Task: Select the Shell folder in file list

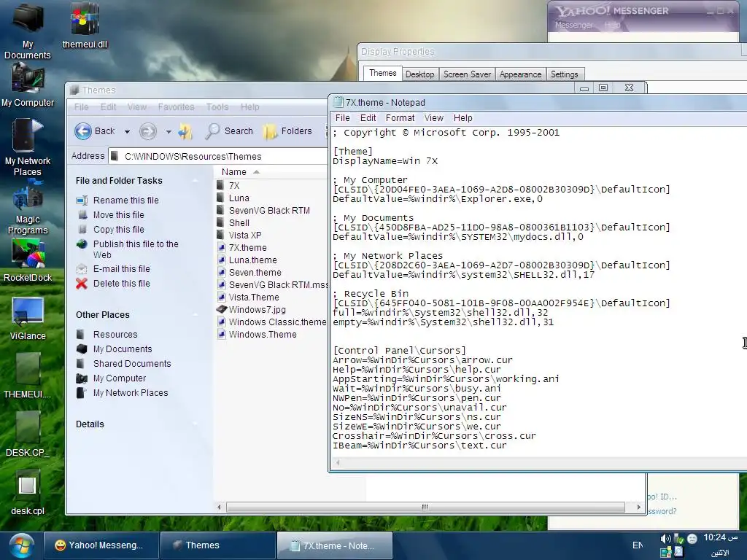Action: point(239,223)
